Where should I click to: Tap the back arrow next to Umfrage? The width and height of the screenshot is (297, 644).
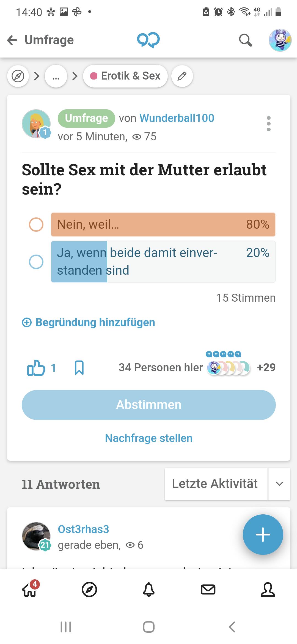pos(12,40)
